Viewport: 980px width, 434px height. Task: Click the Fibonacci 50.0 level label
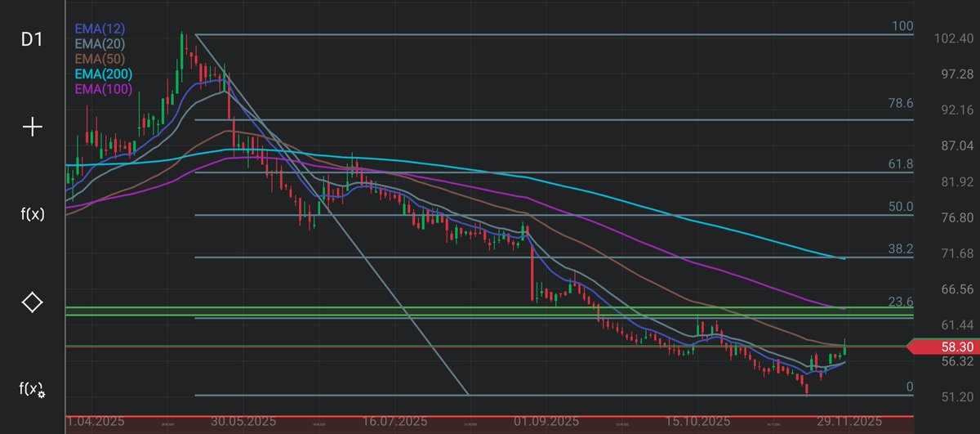[x=901, y=208]
